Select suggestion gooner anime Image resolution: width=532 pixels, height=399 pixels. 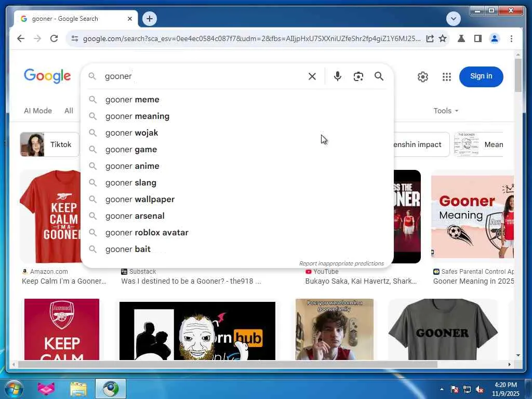pyautogui.click(x=237, y=166)
